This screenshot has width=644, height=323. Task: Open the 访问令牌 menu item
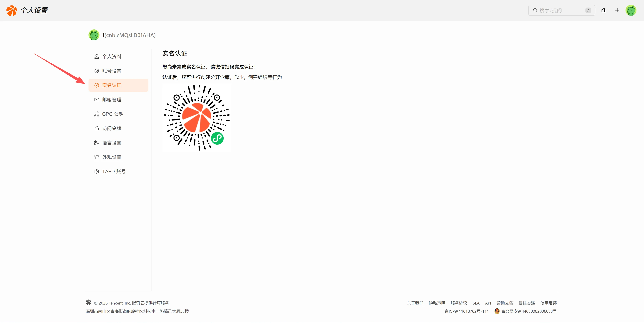[118, 128]
